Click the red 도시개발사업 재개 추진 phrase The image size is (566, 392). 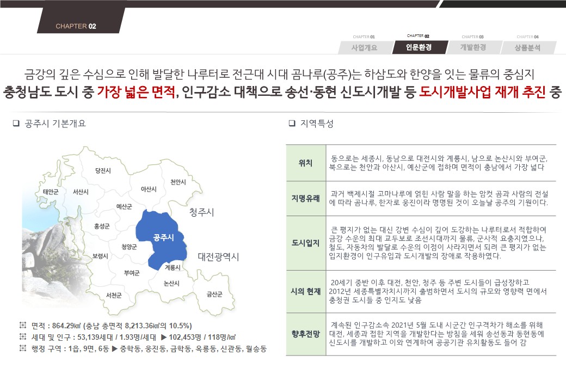(x=482, y=91)
